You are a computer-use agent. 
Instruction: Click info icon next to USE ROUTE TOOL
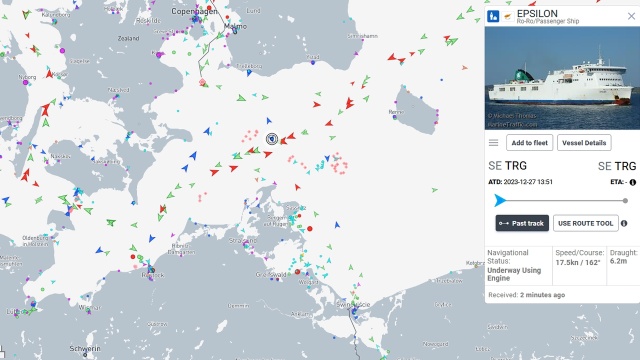point(624,223)
